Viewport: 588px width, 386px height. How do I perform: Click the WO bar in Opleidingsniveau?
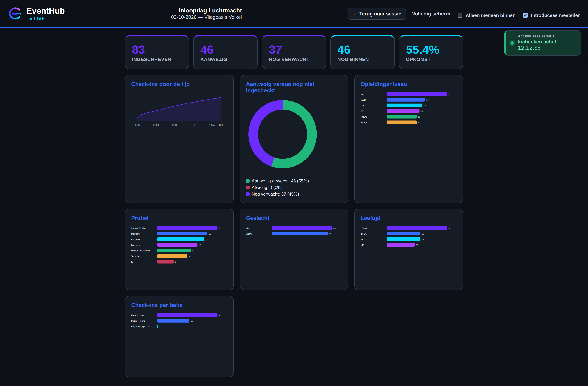(x=403, y=111)
